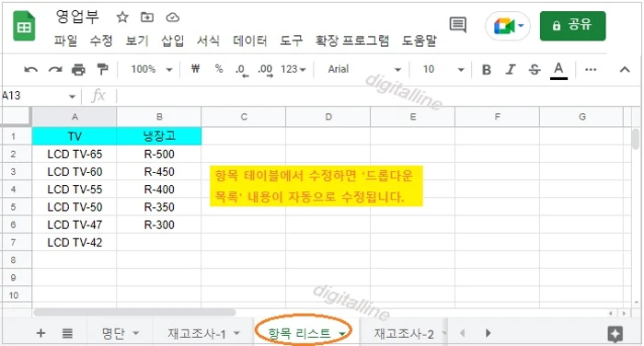Image resolution: width=644 pixels, height=346 pixels.
Task: Open the 123 number format dropdown
Action: pos(293,69)
